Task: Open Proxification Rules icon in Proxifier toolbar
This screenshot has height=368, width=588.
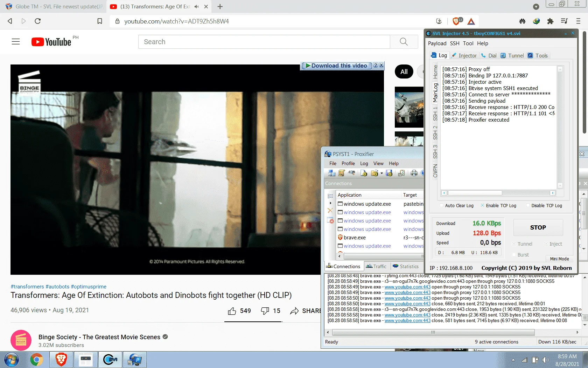Action: pos(342,173)
